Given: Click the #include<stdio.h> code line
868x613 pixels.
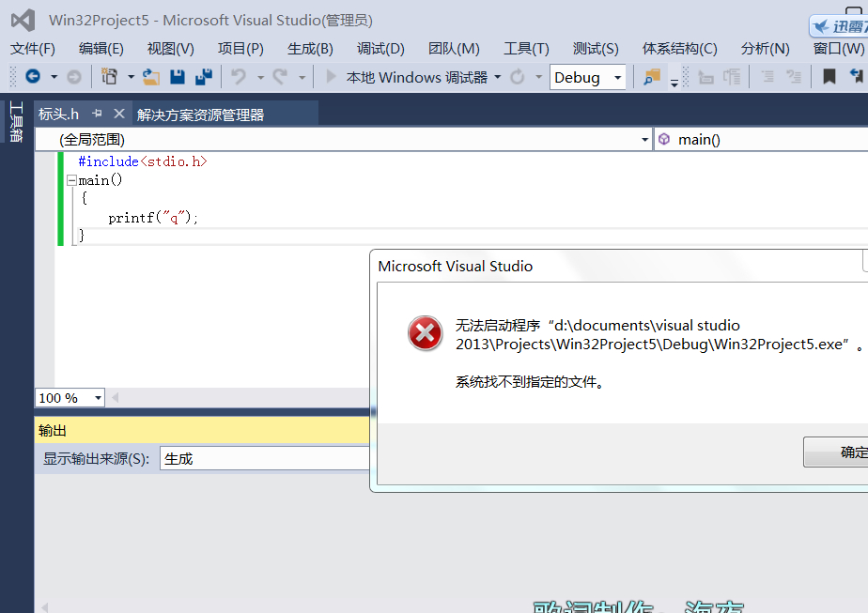Looking at the screenshot, I should click(x=142, y=161).
